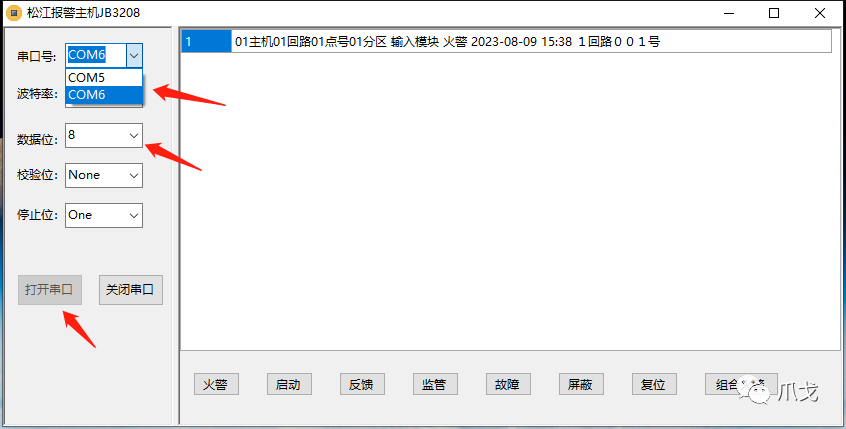Expand the 串口号 COM port dropdown arrow
This screenshot has width=846, height=429.
pyautogui.click(x=134, y=56)
